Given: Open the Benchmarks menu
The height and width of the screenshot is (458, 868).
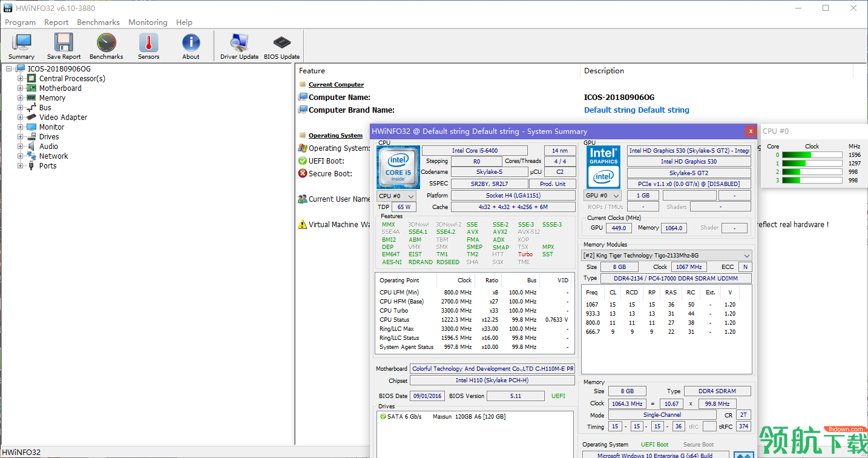Looking at the screenshot, I should (98, 22).
